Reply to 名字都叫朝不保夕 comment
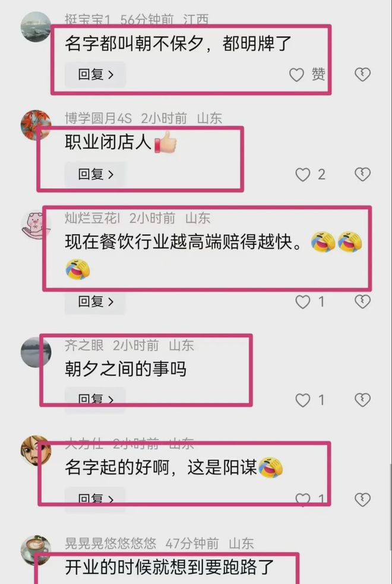The width and height of the screenshot is (392, 584). (x=95, y=75)
